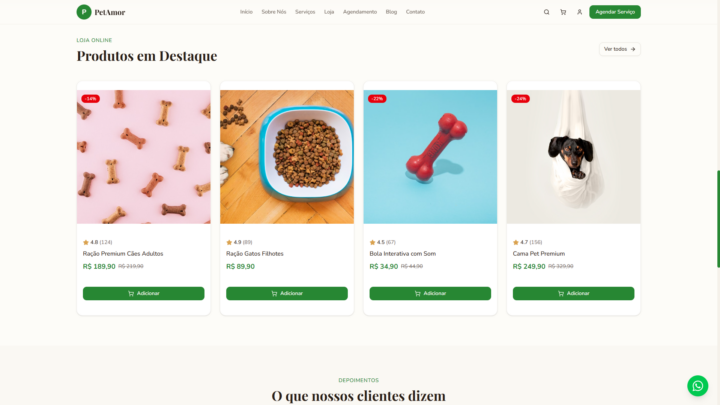This screenshot has width=720, height=405.
Task: Add Ração Gatos Filhotes to cart
Action: coord(287,293)
